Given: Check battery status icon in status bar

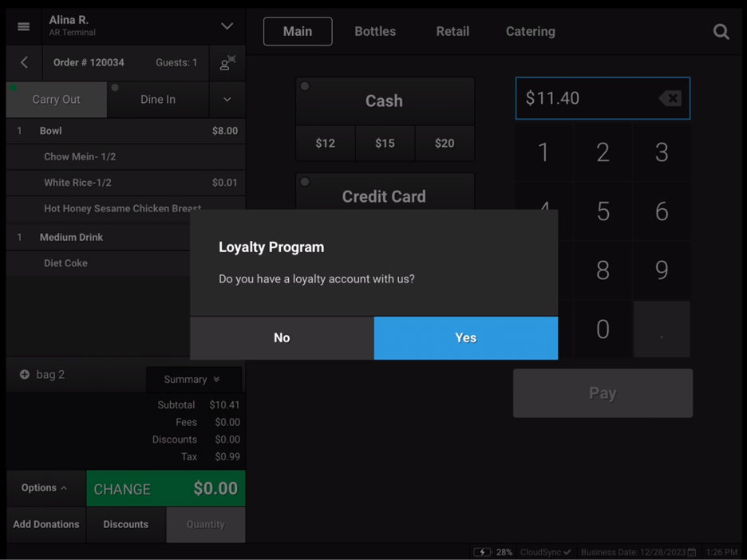Looking at the screenshot, I should (483, 551).
